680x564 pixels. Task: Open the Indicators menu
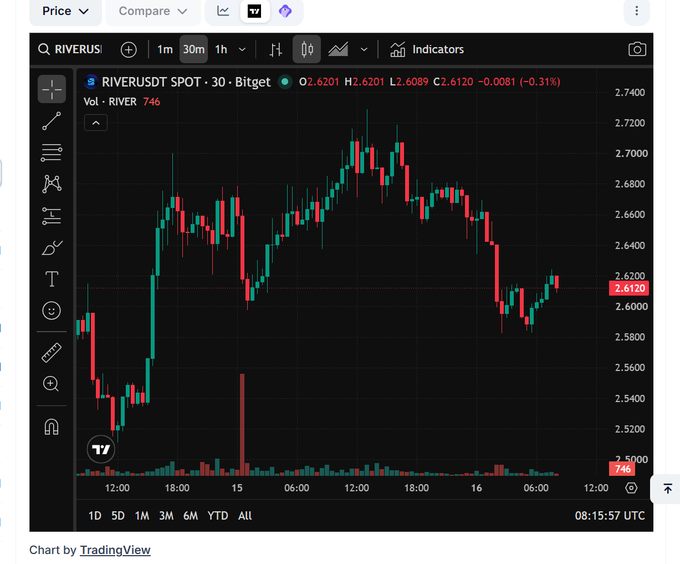click(427, 49)
